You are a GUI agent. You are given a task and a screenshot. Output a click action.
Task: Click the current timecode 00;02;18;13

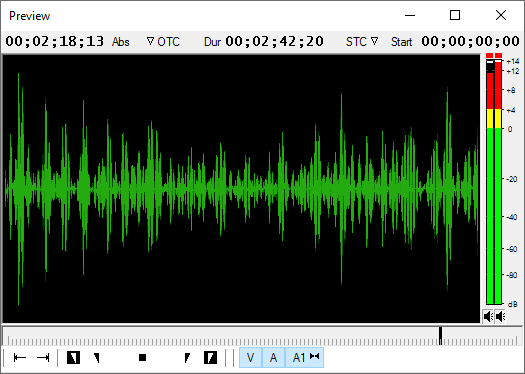click(55, 41)
